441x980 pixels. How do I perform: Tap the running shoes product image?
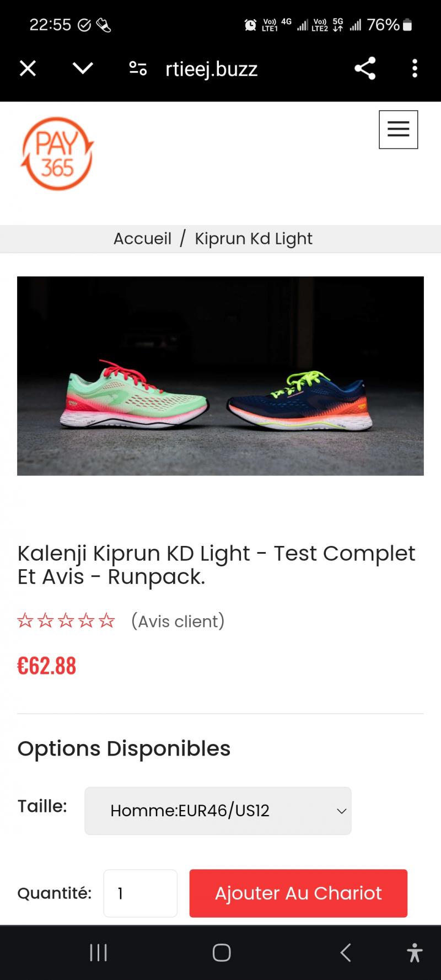220,376
